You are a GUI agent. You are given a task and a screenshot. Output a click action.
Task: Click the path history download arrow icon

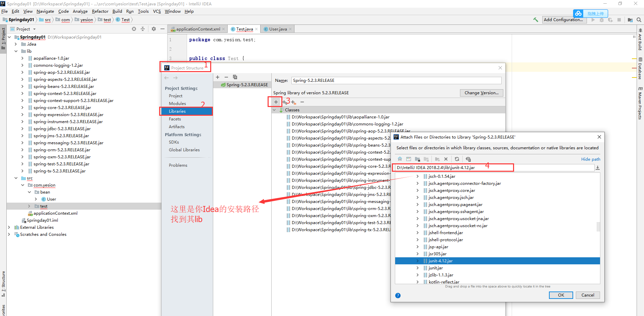coord(598,168)
